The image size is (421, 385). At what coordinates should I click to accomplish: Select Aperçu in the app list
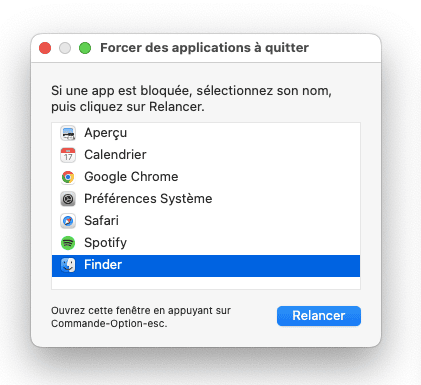(x=206, y=133)
